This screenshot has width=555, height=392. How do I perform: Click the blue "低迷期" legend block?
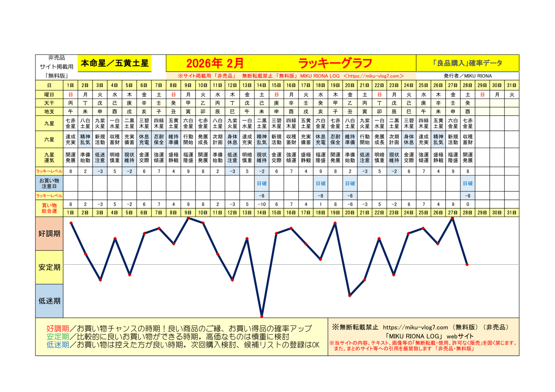[49, 301]
